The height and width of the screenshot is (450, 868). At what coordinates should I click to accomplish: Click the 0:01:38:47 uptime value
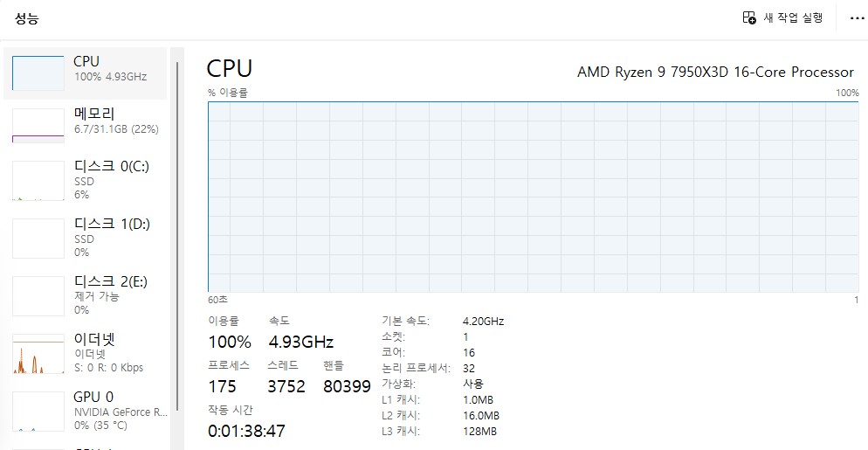click(x=247, y=431)
